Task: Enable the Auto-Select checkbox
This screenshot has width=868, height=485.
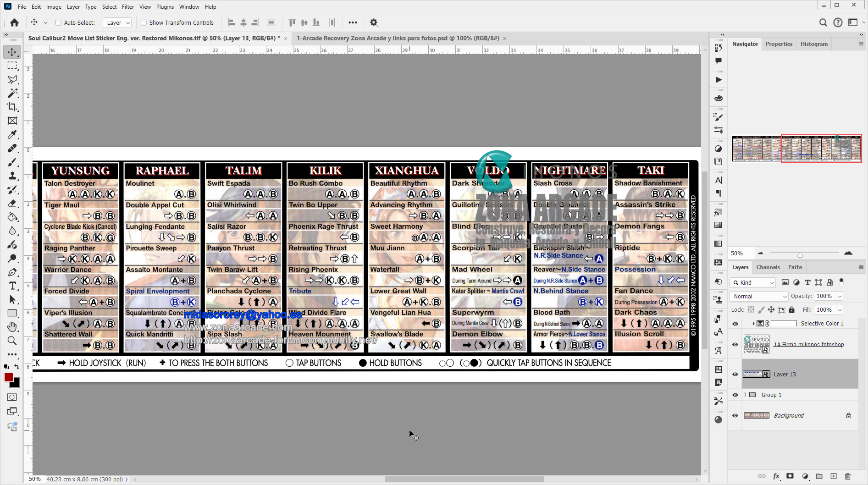Action: (x=58, y=22)
